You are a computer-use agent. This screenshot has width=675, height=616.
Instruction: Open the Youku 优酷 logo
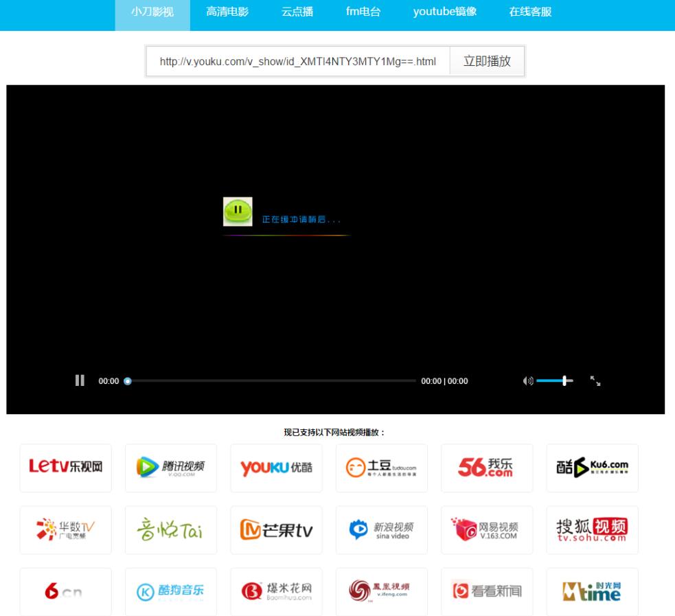[x=276, y=468]
